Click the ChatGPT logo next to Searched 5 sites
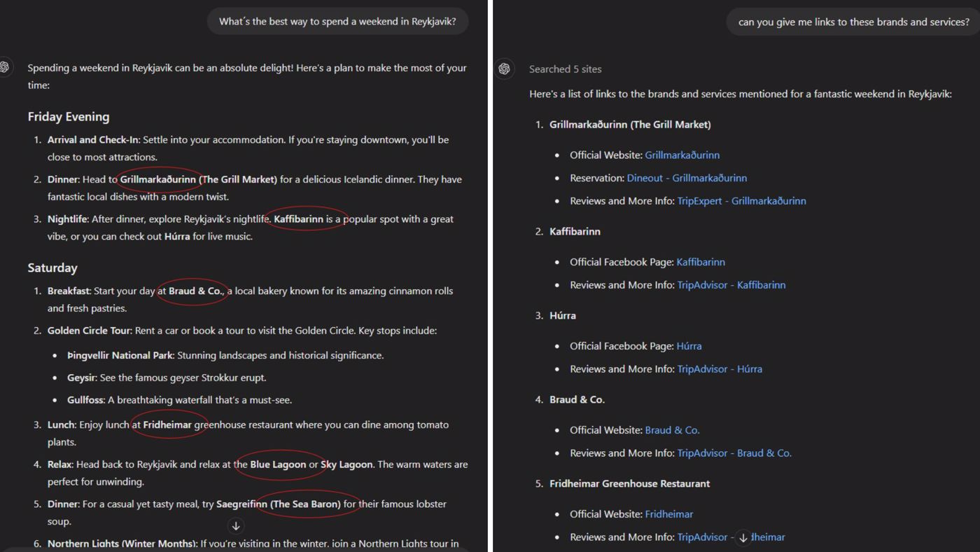This screenshot has width=980, height=552. point(504,69)
